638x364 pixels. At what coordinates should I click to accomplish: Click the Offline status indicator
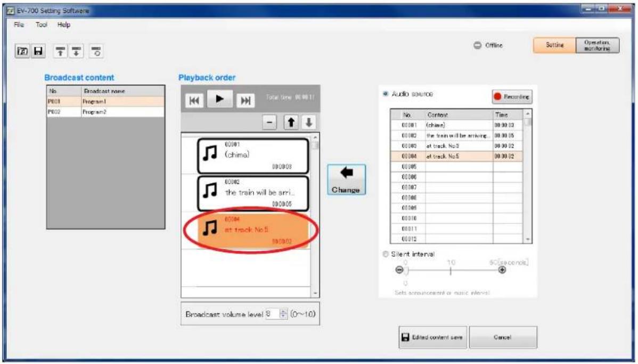click(488, 45)
